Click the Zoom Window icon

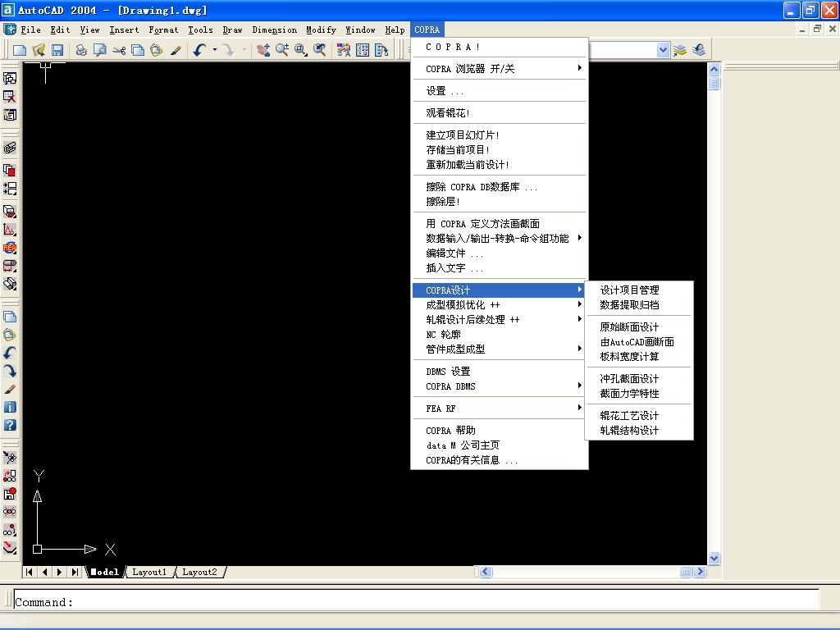300,50
